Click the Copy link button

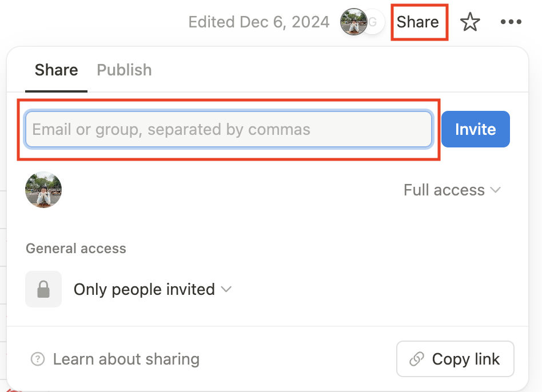[x=455, y=359]
